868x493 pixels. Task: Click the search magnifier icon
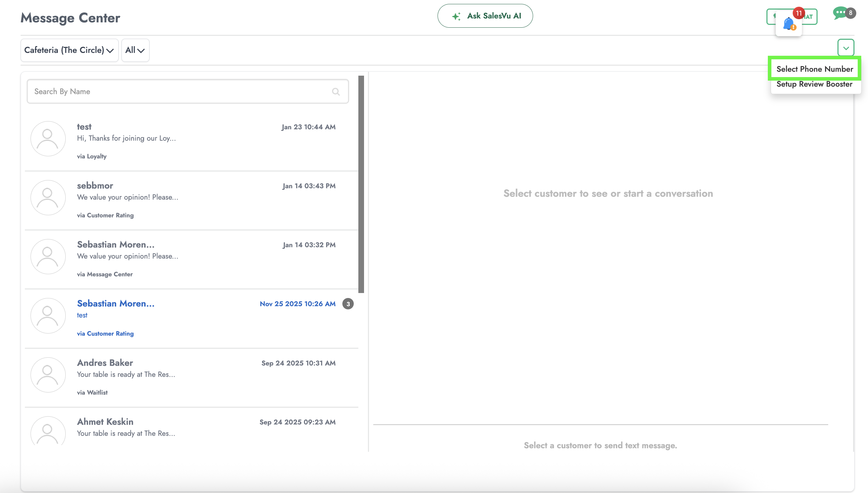click(336, 92)
